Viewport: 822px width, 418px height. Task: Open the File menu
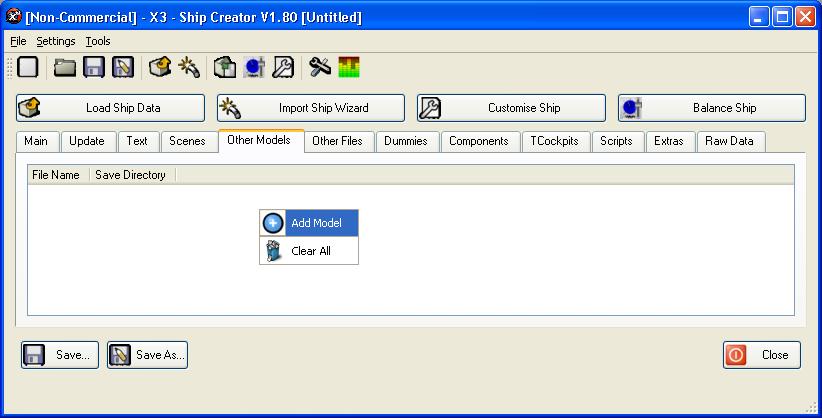pos(18,41)
